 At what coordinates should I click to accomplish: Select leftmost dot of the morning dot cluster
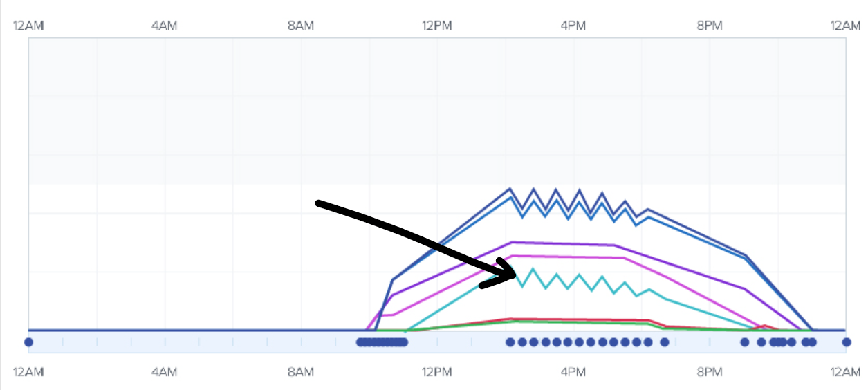[360, 342]
